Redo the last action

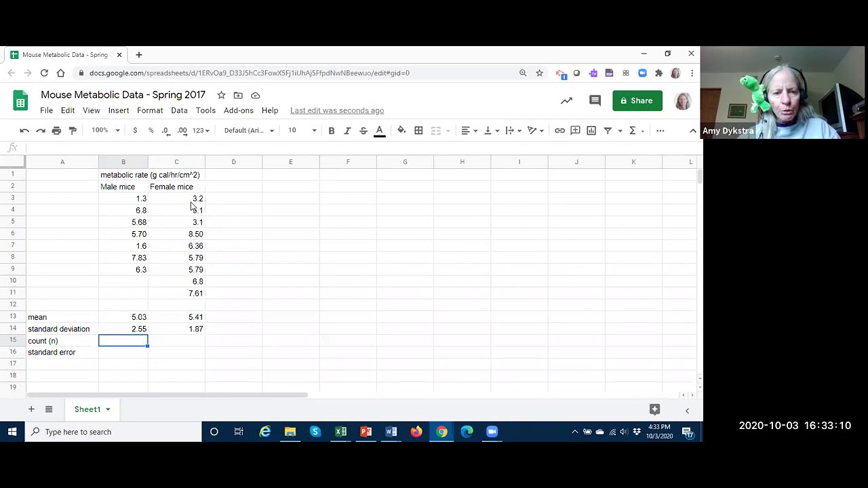pyautogui.click(x=41, y=130)
